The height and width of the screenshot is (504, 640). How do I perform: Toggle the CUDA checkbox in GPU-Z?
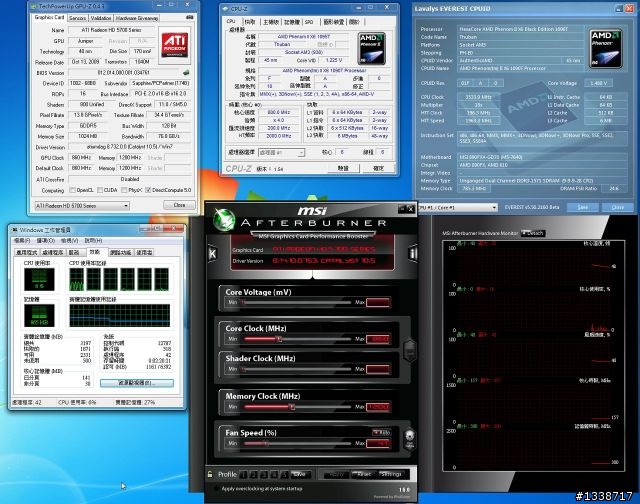(100, 190)
